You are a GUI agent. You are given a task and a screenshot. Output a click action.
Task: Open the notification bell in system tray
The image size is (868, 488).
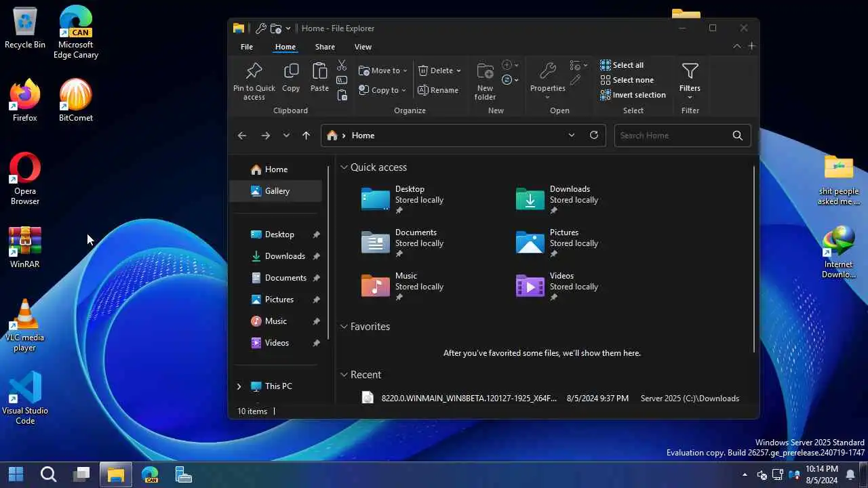(850, 474)
